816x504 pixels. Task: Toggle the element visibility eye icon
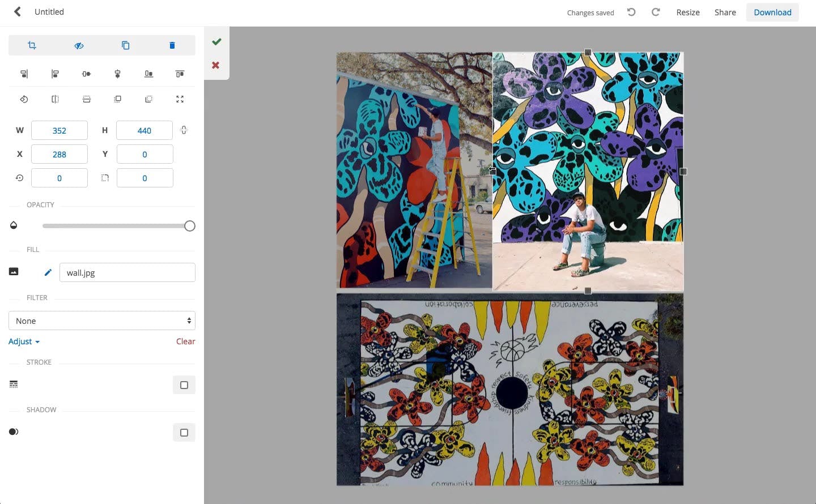79,45
